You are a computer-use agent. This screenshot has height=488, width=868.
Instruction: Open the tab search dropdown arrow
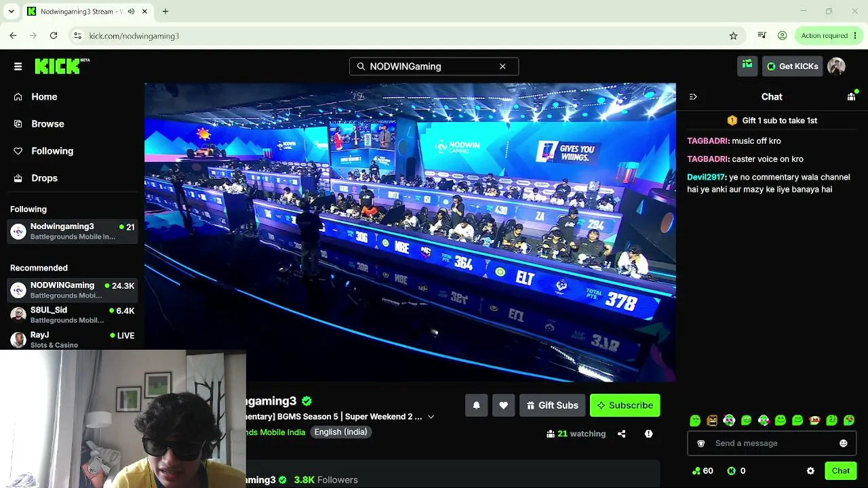click(12, 12)
